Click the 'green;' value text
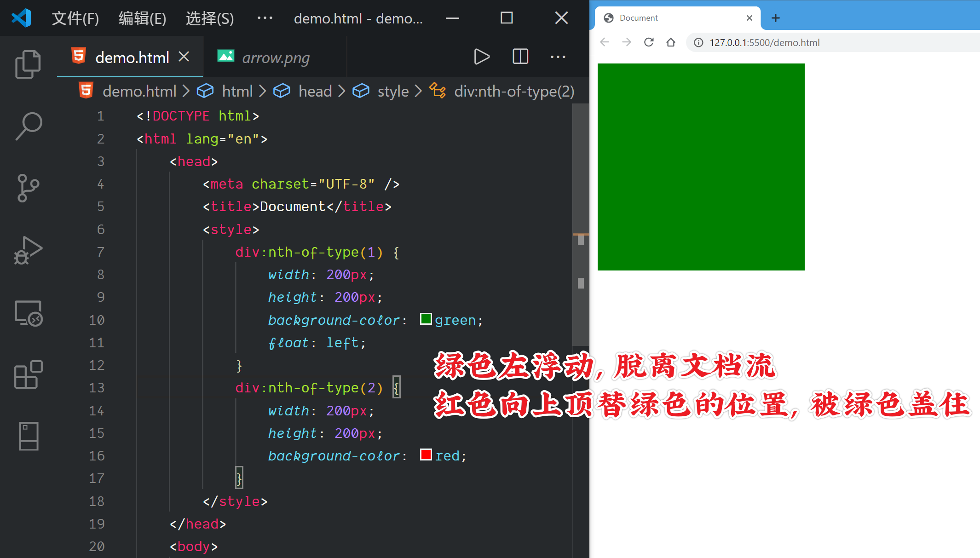Screen dimensions: 980x558 (459, 320)
